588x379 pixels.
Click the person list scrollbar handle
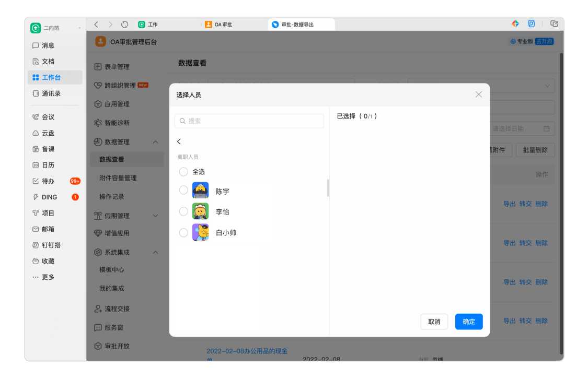point(328,188)
